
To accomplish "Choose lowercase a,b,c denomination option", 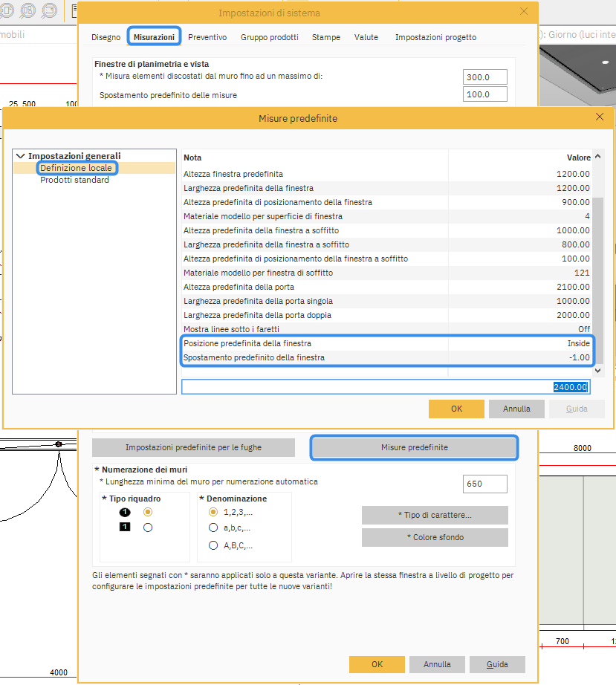I will point(214,528).
